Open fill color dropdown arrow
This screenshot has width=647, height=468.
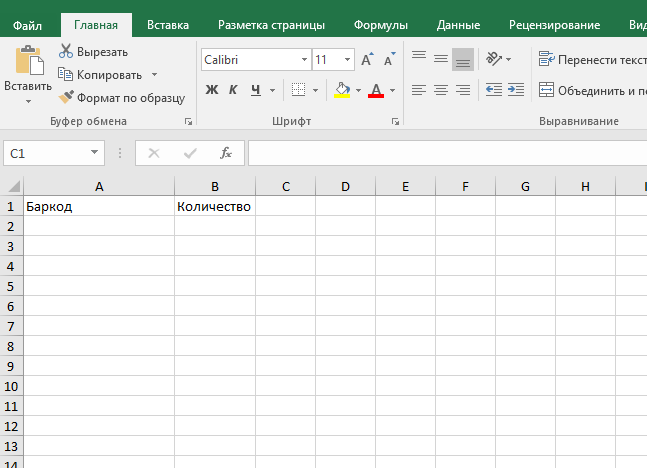pos(358,90)
